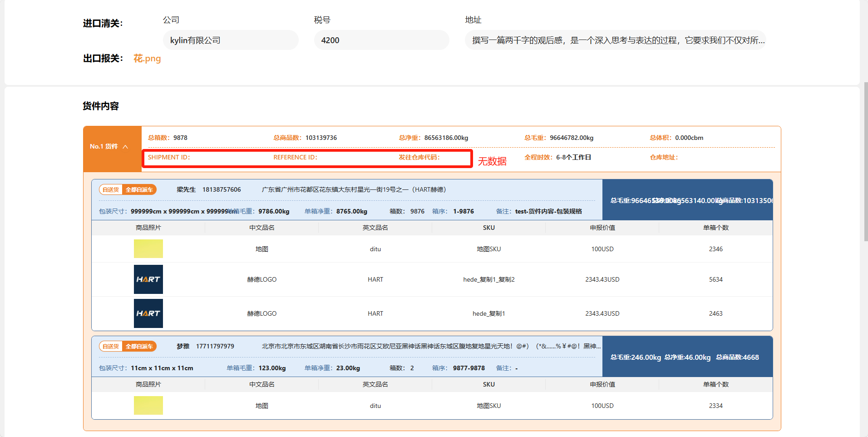Click 梦雅's truncated delivery address text

coord(431,346)
